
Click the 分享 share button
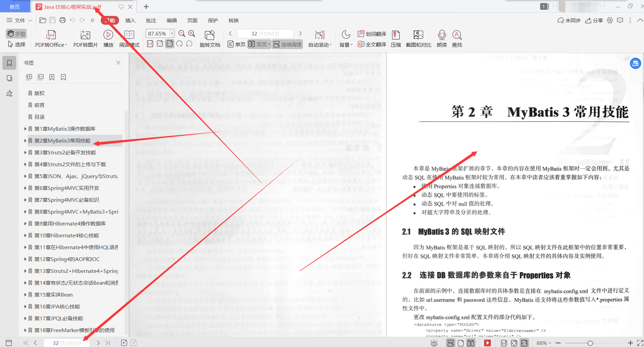[x=594, y=20]
